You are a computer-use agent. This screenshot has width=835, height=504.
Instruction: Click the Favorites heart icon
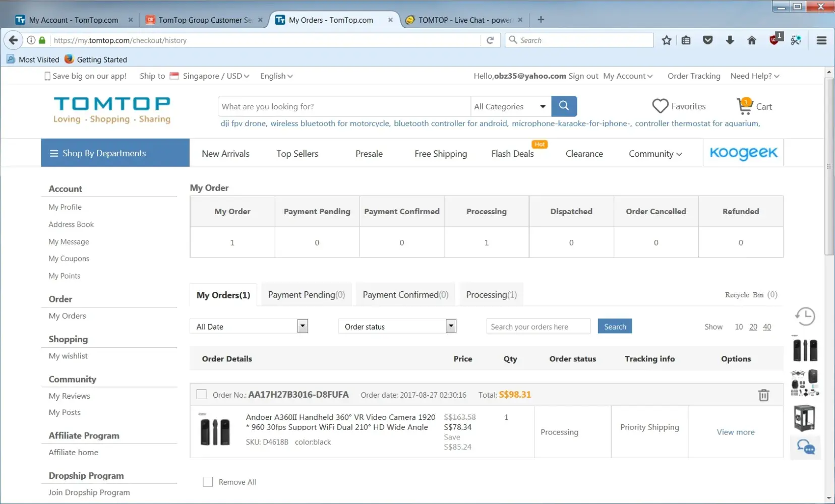(660, 106)
